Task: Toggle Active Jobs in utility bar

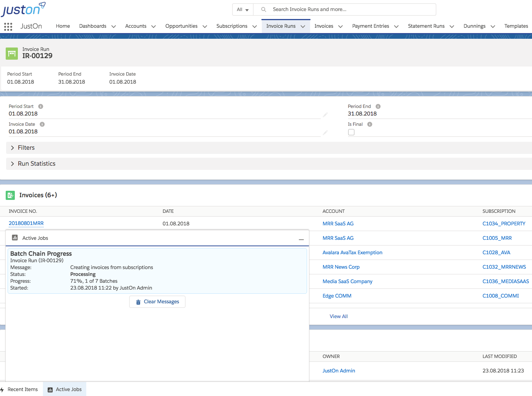Action: (65, 390)
